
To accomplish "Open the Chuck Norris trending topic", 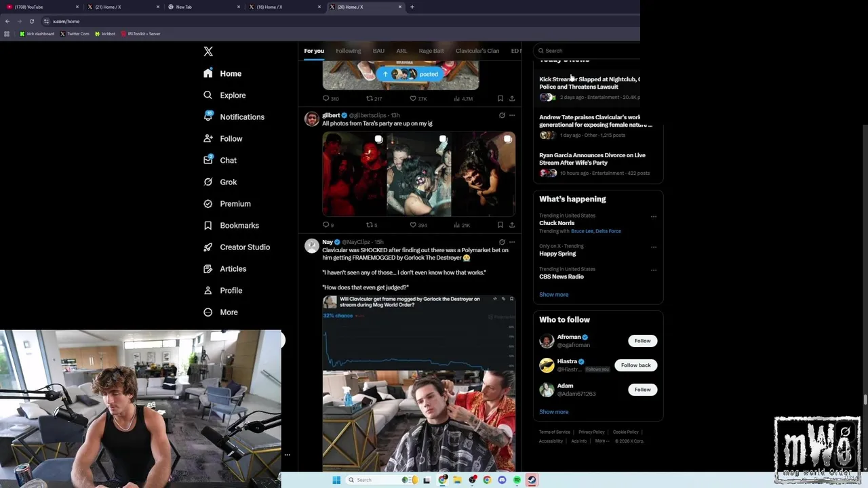I will click(x=557, y=223).
